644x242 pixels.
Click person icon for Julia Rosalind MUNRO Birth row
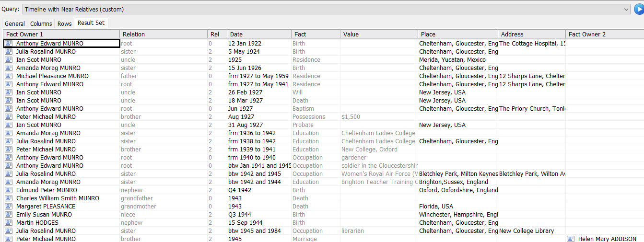pos(9,51)
